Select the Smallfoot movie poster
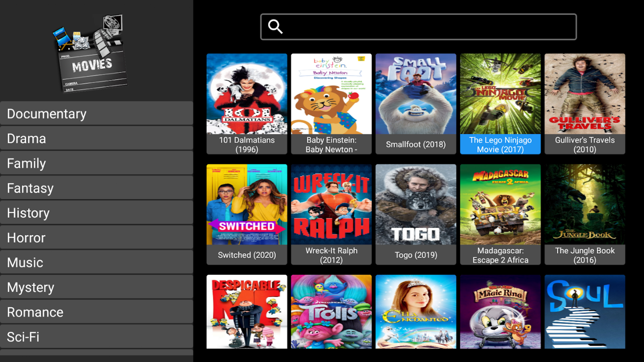 [x=416, y=94]
